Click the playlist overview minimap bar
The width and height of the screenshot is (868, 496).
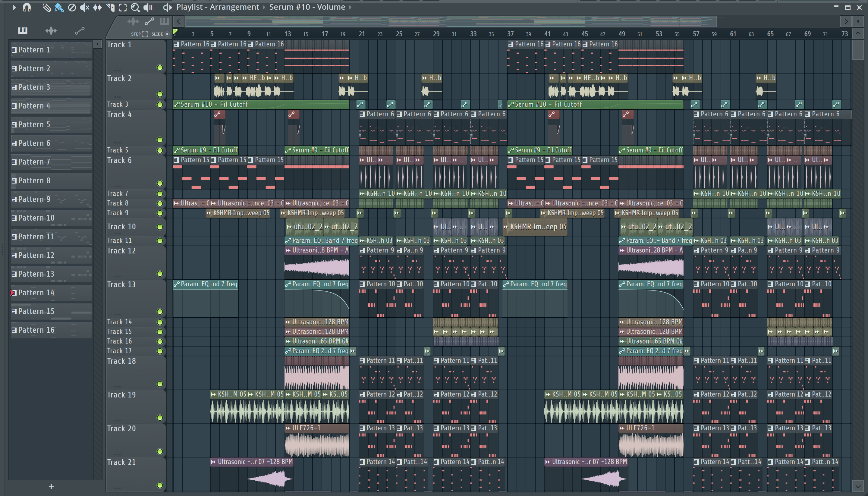[x=451, y=21]
